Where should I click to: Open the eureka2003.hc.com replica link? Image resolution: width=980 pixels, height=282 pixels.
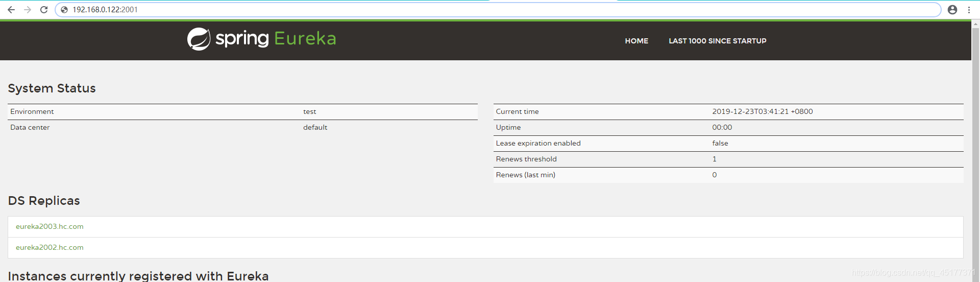click(50, 226)
